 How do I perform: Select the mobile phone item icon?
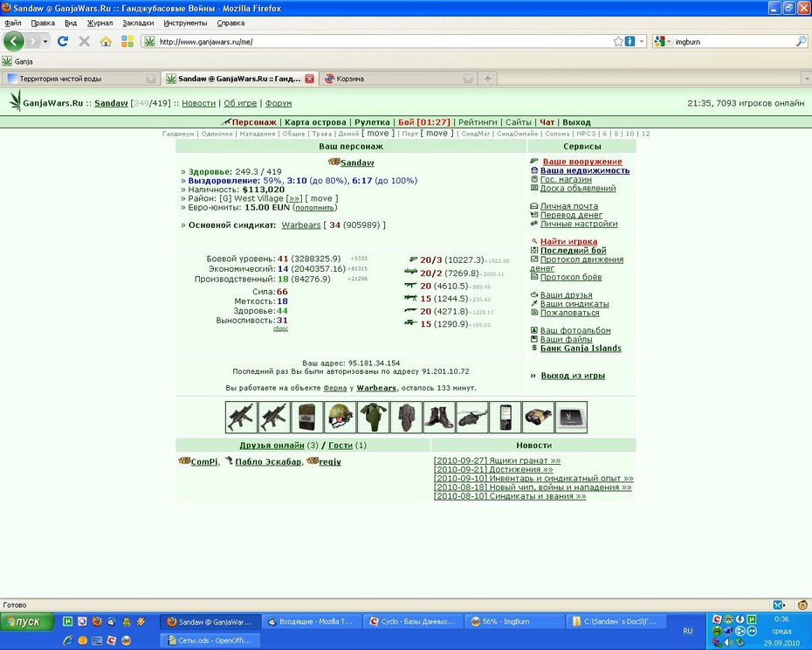tap(506, 418)
